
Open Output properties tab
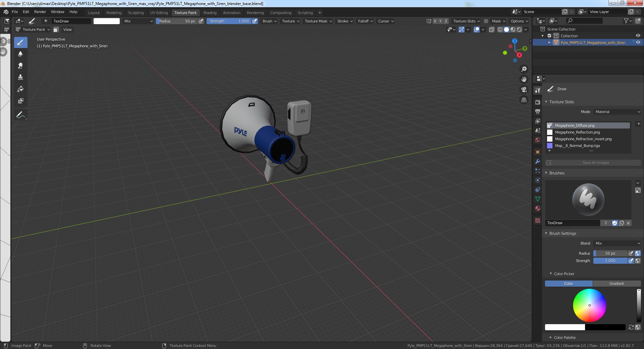click(538, 111)
